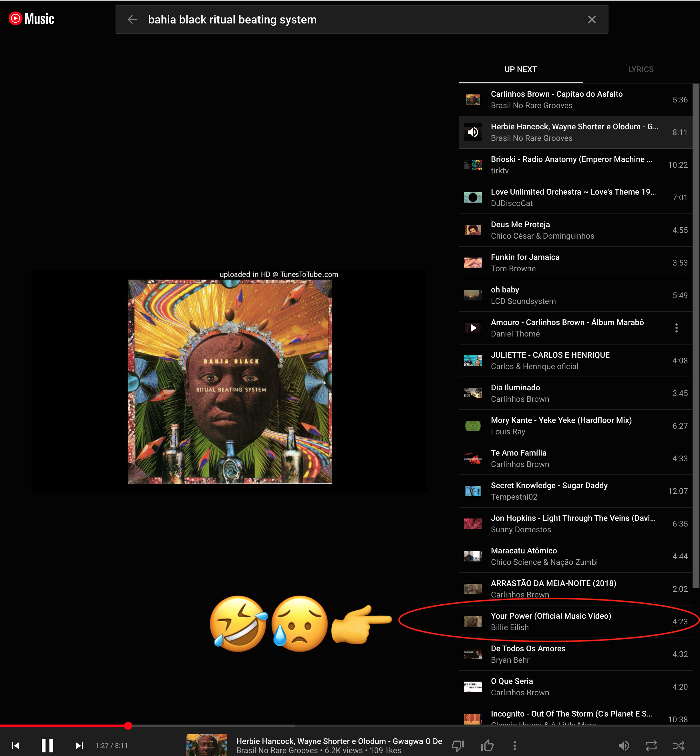This screenshot has height=756, width=700.
Task: Dislike the current song with thumbs down
Action: click(x=458, y=746)
